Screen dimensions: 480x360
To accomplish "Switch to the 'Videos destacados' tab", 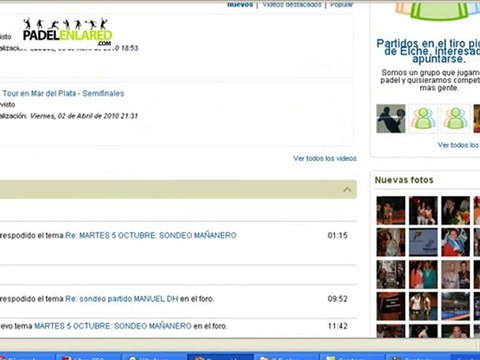I will pyautogui.click(x=292, y=5).
